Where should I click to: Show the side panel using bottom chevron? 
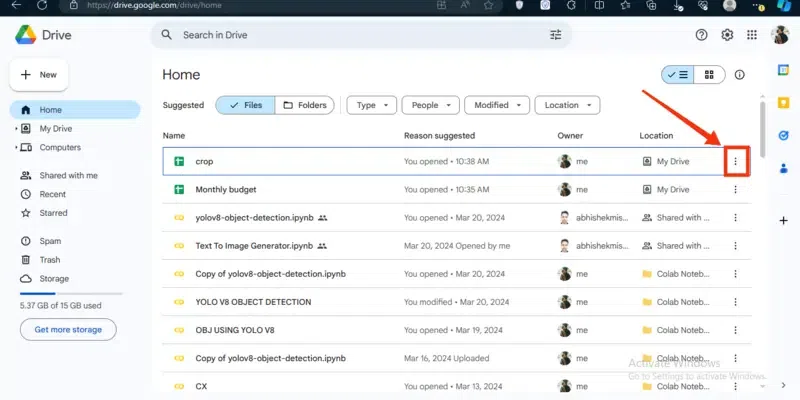pos(784,385)
